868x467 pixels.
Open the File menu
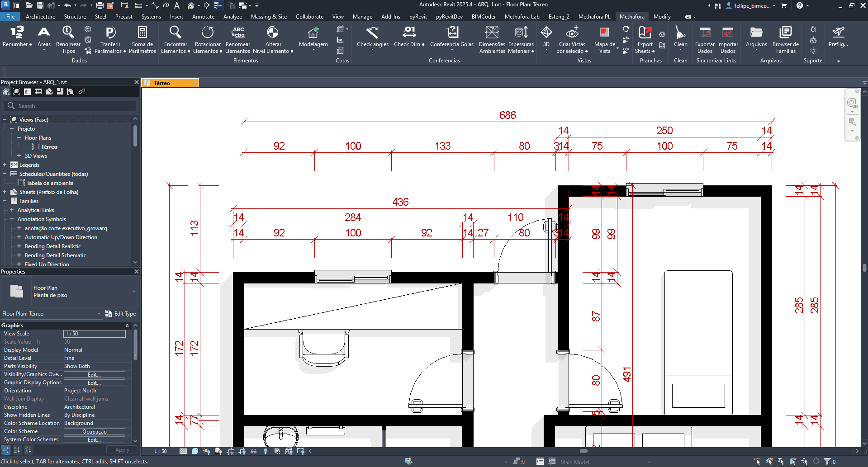(x=10, y=17)
